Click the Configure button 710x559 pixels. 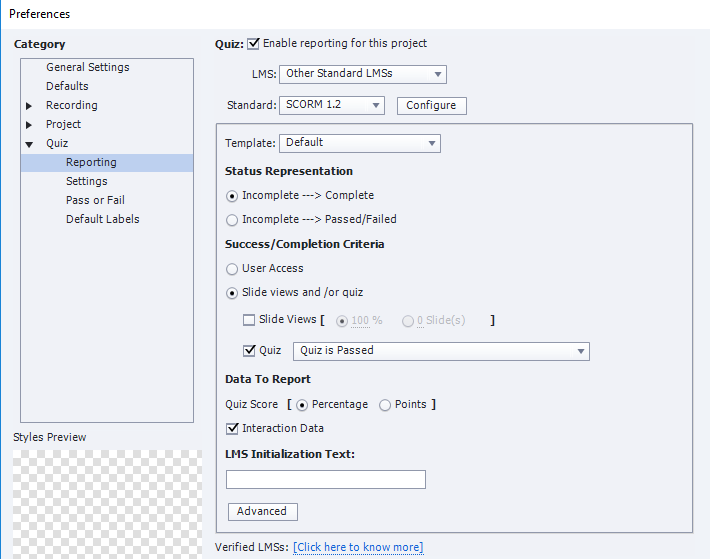pos(432,105)
